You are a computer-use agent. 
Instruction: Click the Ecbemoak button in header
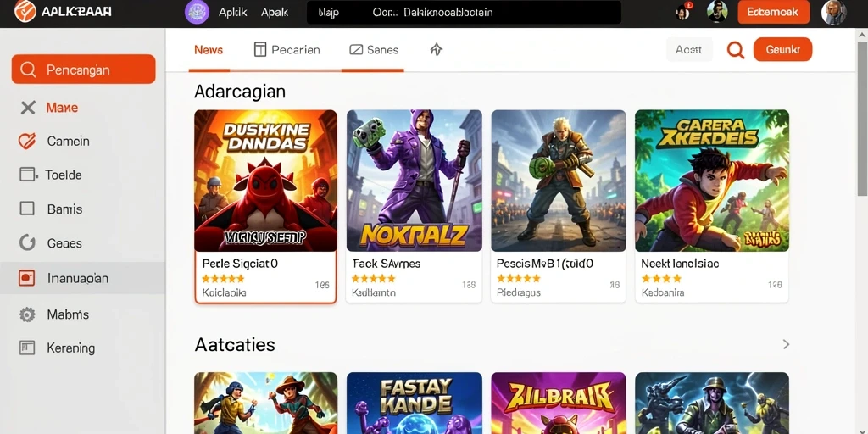(773, 12)
